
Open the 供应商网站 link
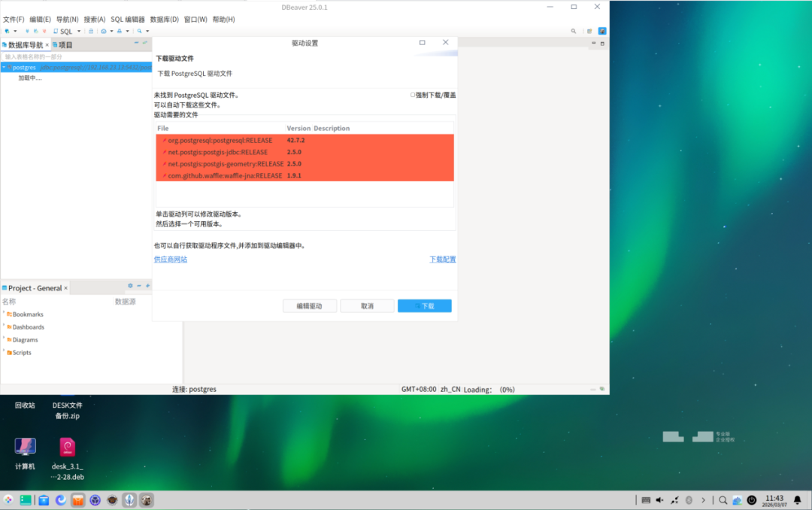coord(171,260)
